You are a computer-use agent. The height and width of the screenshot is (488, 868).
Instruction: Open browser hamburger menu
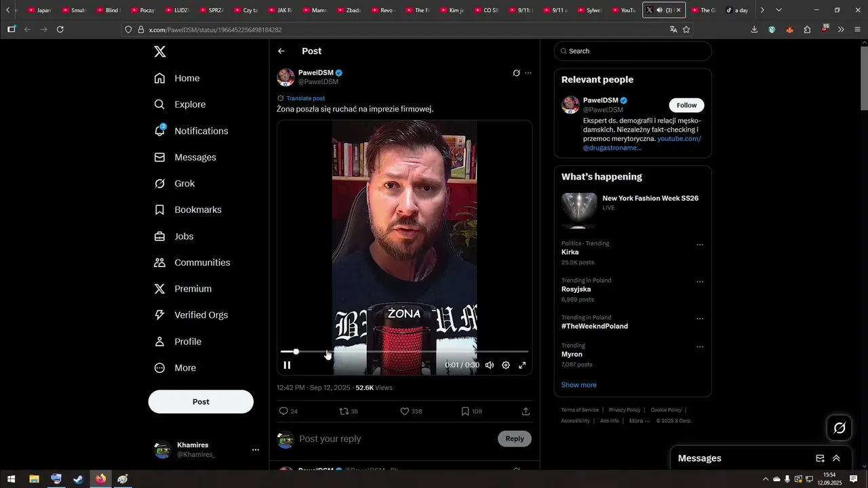pyautogui.click(x=858, y=30)
